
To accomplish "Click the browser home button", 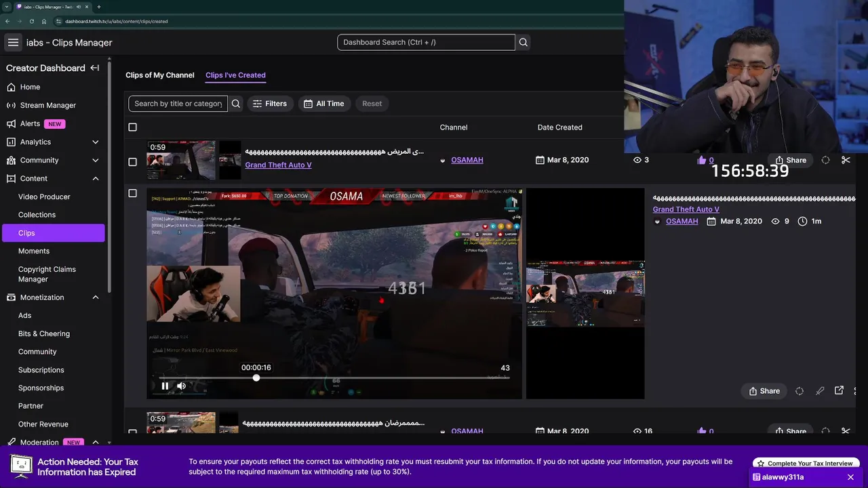I will click(x=43, y=21).
